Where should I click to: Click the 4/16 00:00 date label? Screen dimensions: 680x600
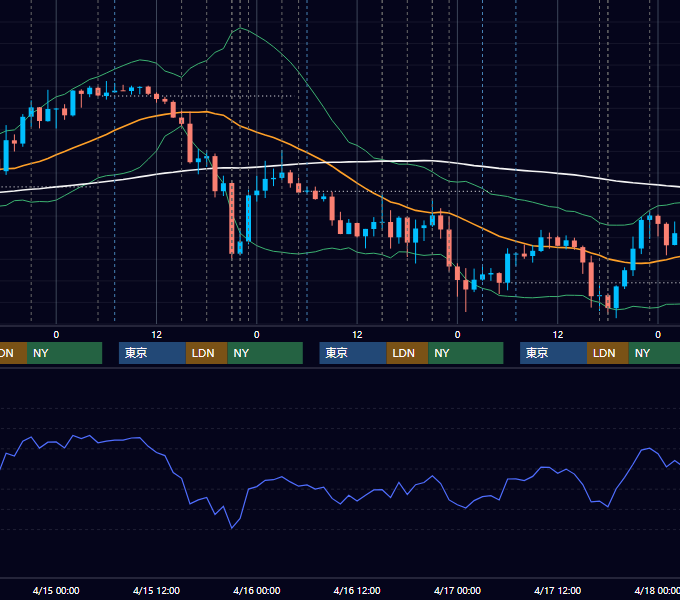(257, 590)
